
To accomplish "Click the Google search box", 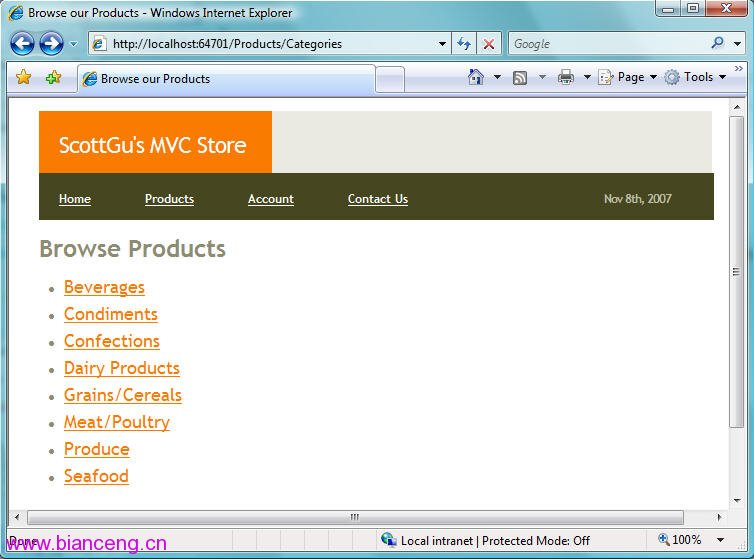I will (x=608, y=44).
